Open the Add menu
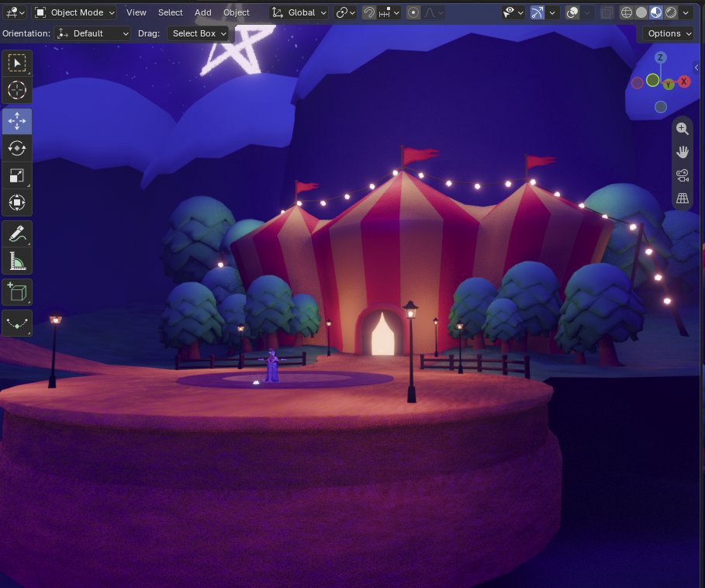 click(202, 12)
